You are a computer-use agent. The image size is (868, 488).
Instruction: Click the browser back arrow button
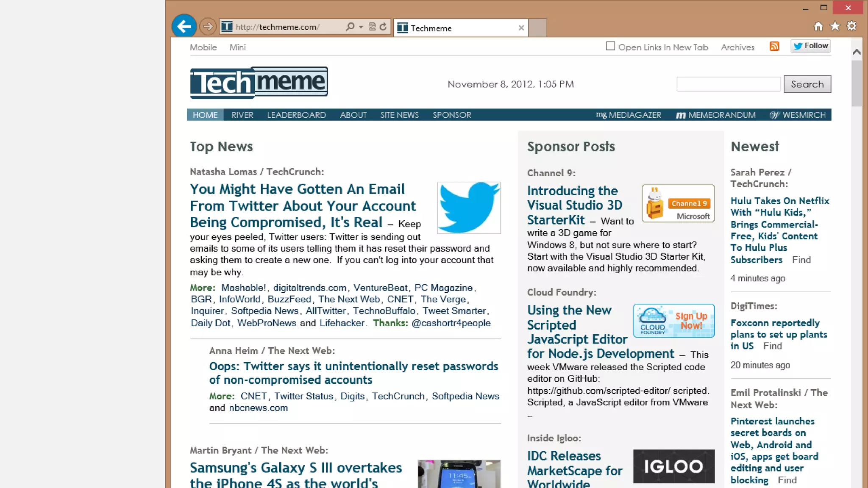point(184,26)
